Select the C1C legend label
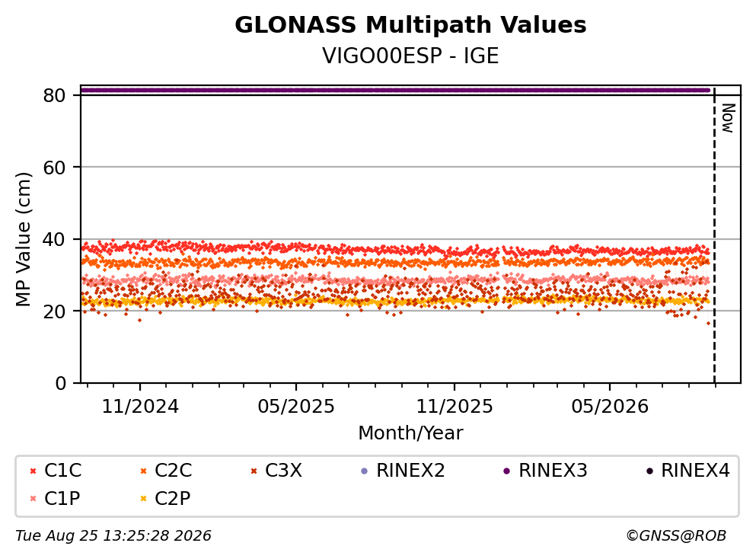The width and height of the screenshot is (756, 559). click(62, 470)
